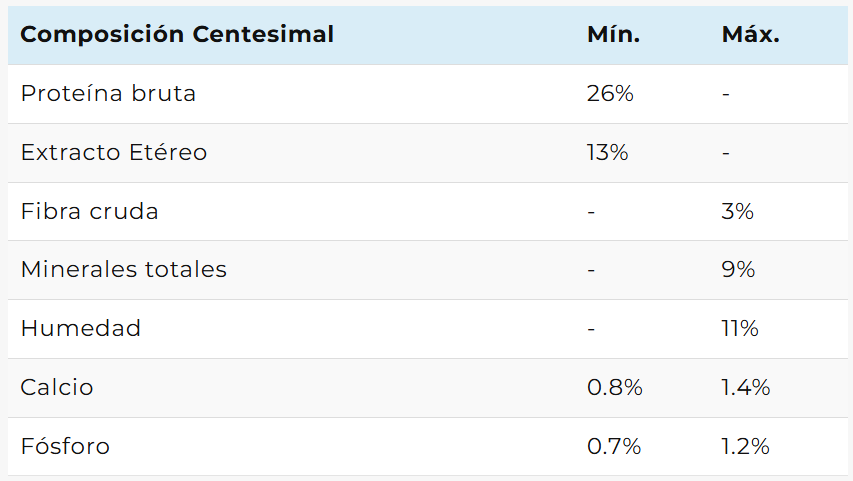Click the 0.8% Calcio minimum value
Image resolution: width=853 pixels, height=481 pixels.
pos(614,388)
